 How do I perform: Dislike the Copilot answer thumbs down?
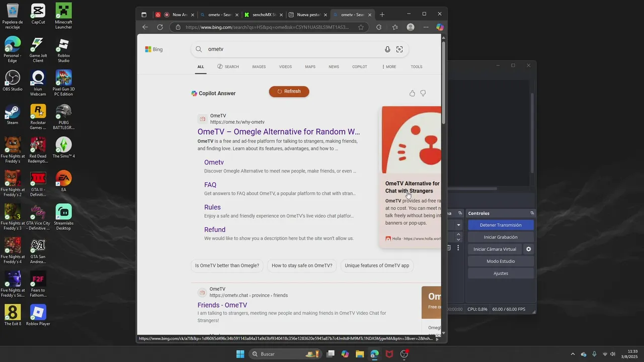(423, 93)
